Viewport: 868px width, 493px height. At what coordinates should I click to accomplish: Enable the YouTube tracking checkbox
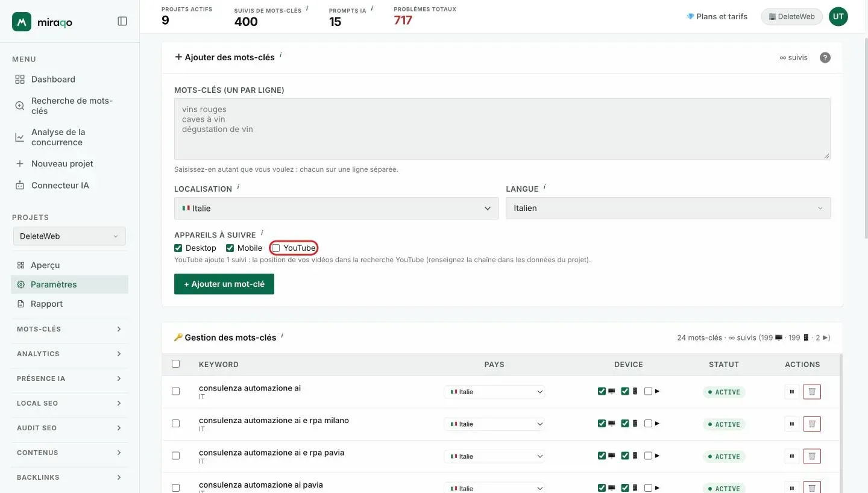[x=276, y=248]
